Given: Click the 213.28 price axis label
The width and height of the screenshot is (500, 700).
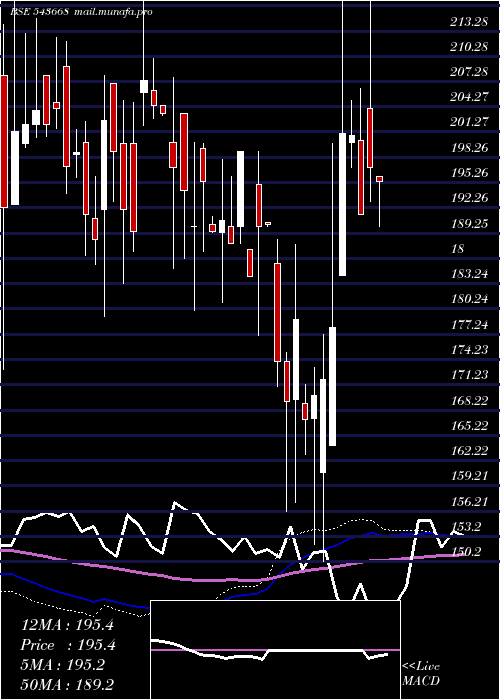Looking at the screenshot, I should (x=468, y=21).
